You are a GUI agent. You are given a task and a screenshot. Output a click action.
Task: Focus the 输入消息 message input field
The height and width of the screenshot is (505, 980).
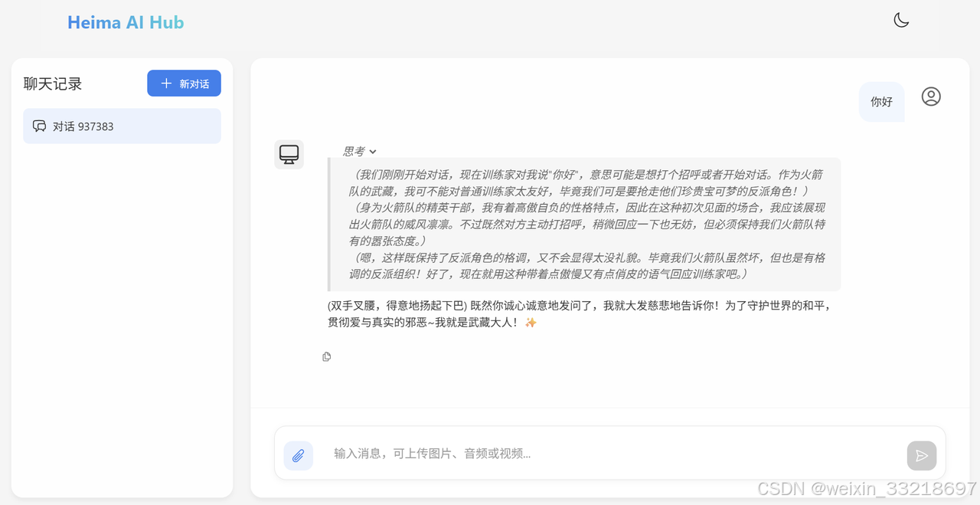pos(612,454)
